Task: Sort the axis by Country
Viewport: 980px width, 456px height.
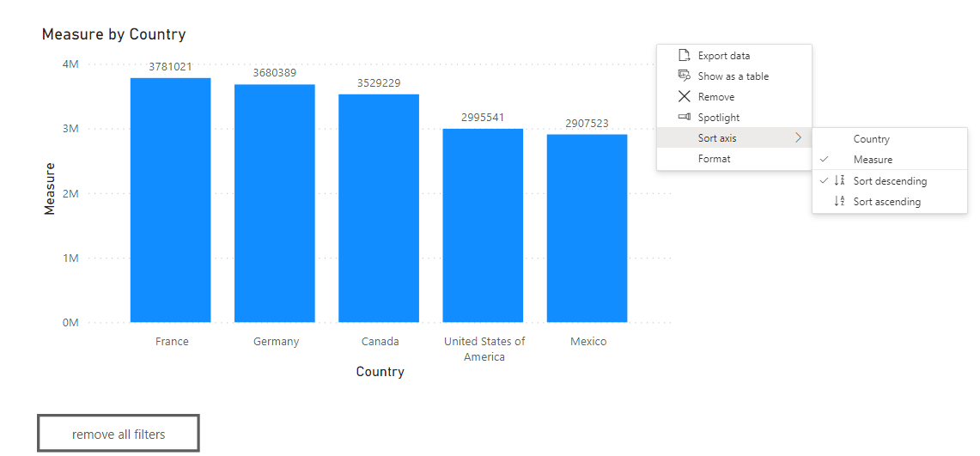Action: [889, 139]
